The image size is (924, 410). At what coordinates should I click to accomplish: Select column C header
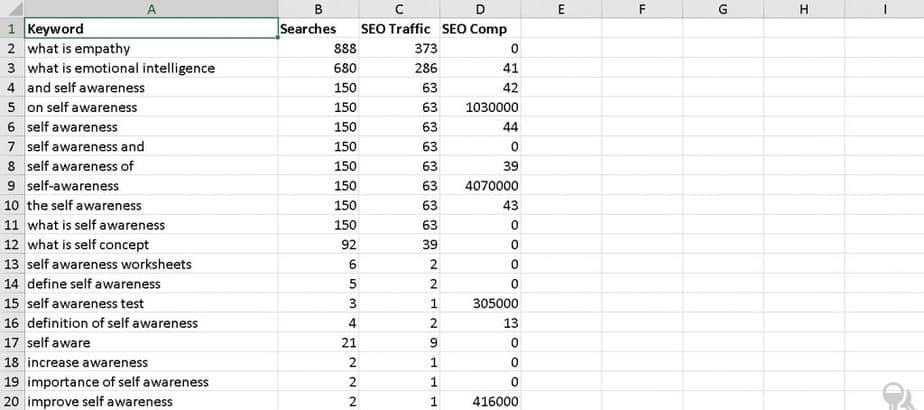click(399, 9)
